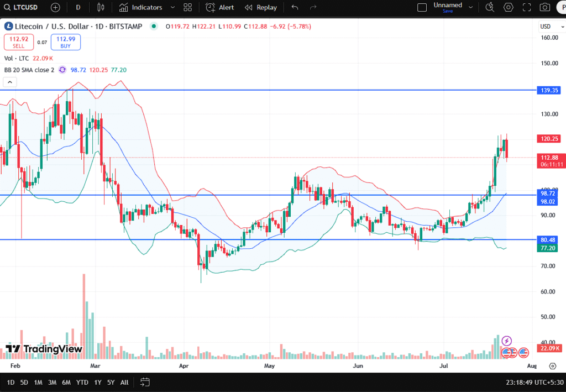Viewport: 566px width, 392px height.
Task: Select the Litecoin / U.S. Dollar symbol title
Action: pos(78,27)
